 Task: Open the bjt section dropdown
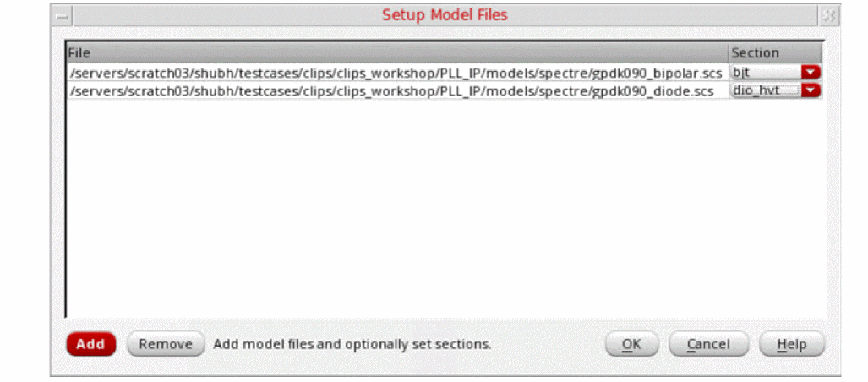click(765, 73)
